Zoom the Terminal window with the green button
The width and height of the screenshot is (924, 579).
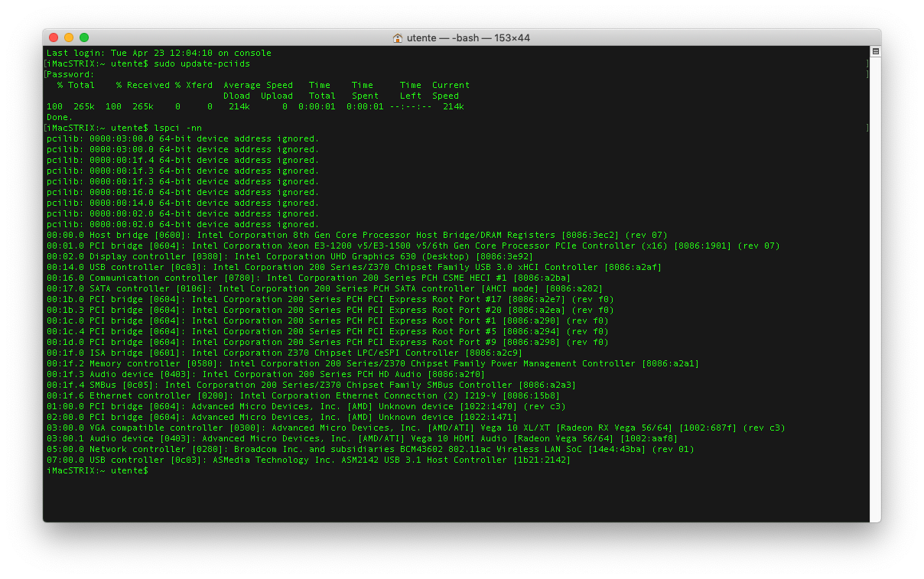pyautogui.click(x=84, y=37)
